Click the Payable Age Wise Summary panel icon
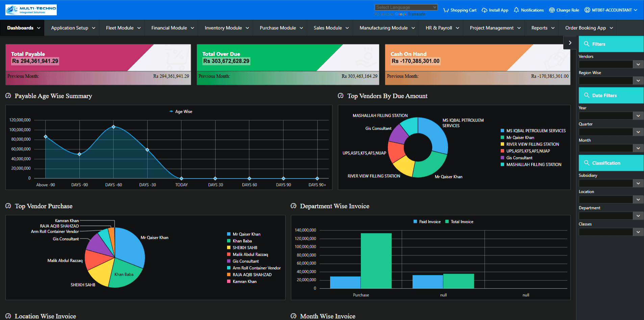Image resolution: width=644 pixels, height=320 pixels. 8,96
